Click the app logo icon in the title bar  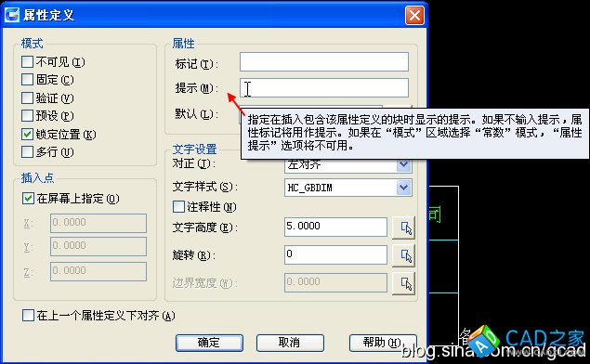[11, 15]
